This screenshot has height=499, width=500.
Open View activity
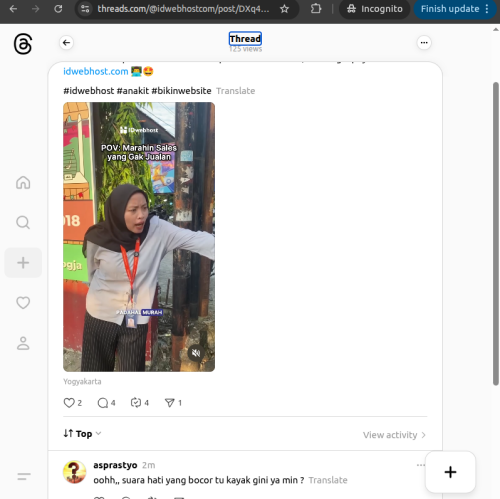point(394,435)
